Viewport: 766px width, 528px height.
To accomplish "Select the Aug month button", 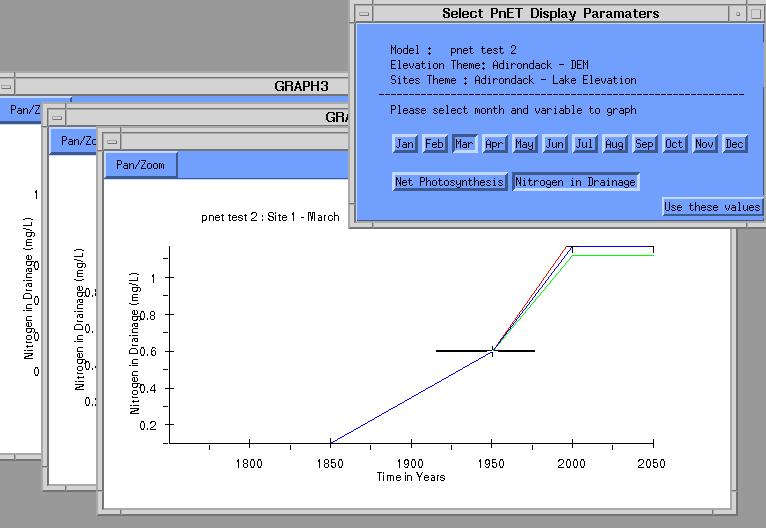I will tap(615, 144).
